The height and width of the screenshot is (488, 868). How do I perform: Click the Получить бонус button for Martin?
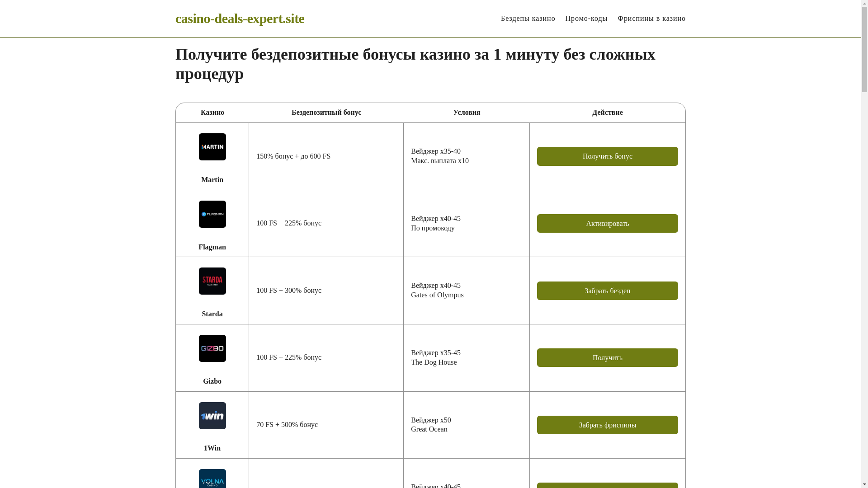tap(607, 156)
